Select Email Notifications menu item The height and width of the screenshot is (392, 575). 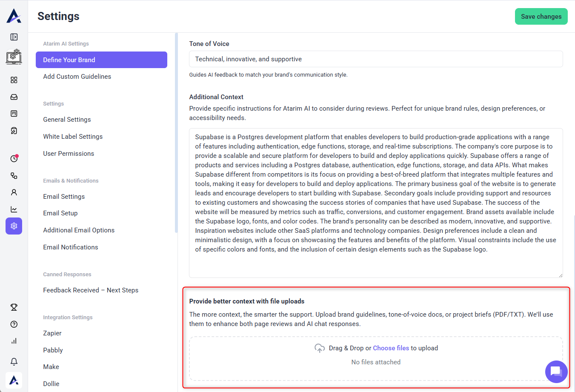pyautogui.click(x=71, y=247)
